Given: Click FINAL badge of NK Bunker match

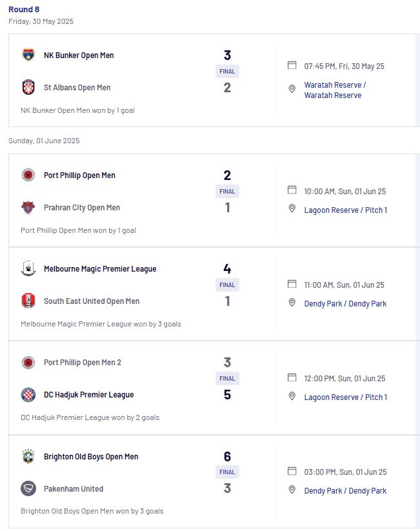Looking at the screenshot, I should point(227,72).
